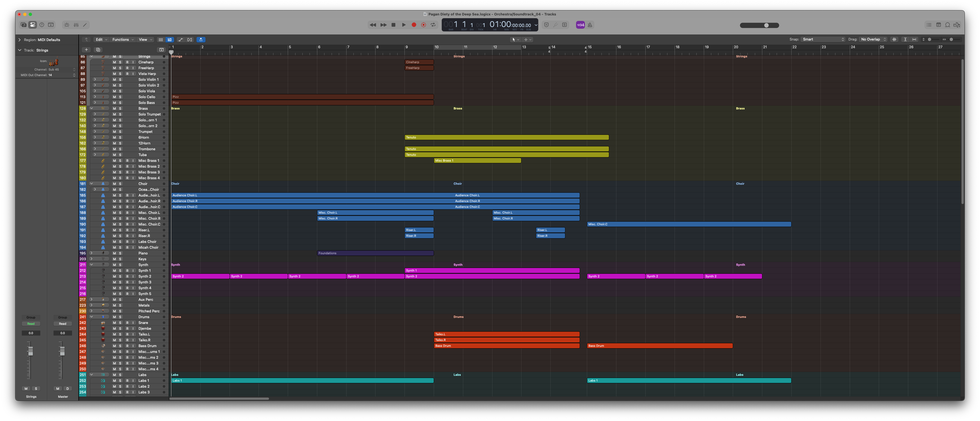Enable the count-in 1234 button
The width and height of the screenshot is (980, 421).
[580, 25]
